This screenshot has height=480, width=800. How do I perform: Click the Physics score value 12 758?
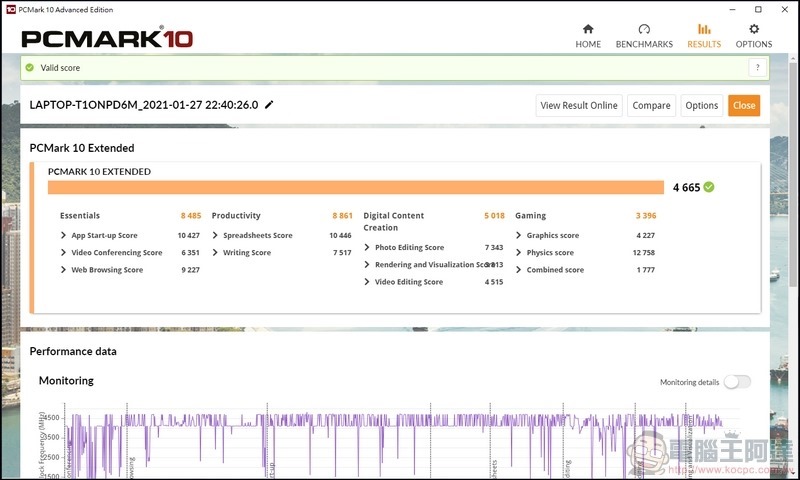tap(643, 252)
